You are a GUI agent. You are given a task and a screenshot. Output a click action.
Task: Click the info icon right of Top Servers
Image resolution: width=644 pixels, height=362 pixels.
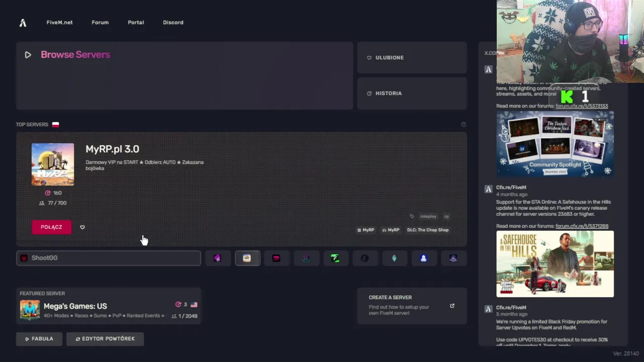[x=463, y=125]
